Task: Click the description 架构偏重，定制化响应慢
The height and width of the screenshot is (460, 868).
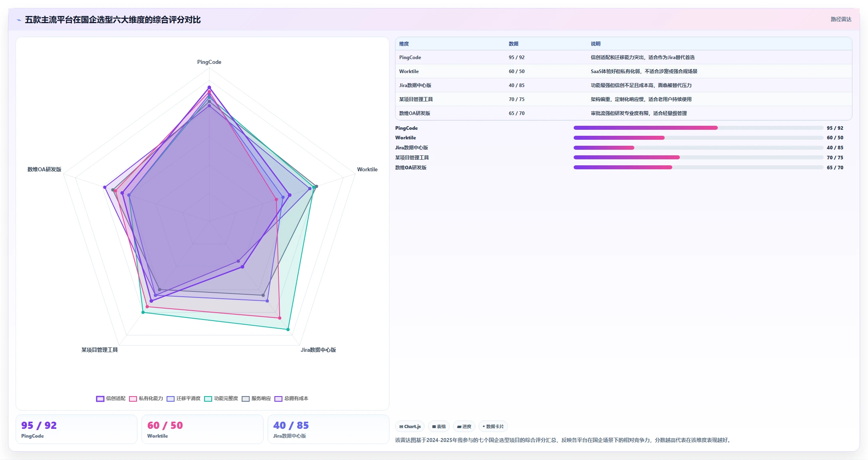Action: click(x=641, y=99)
